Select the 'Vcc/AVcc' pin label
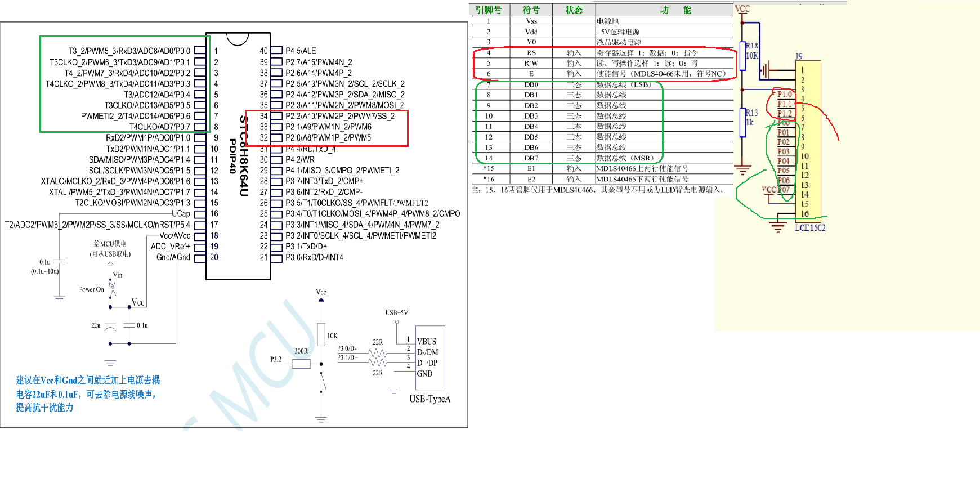This screenshot has height=483, width=980. click(175, 235)
